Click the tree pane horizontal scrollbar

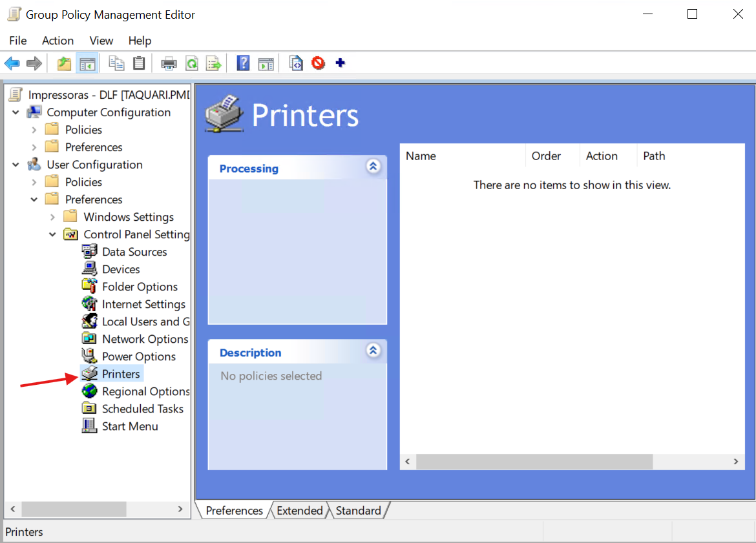[x=73, y=509]
